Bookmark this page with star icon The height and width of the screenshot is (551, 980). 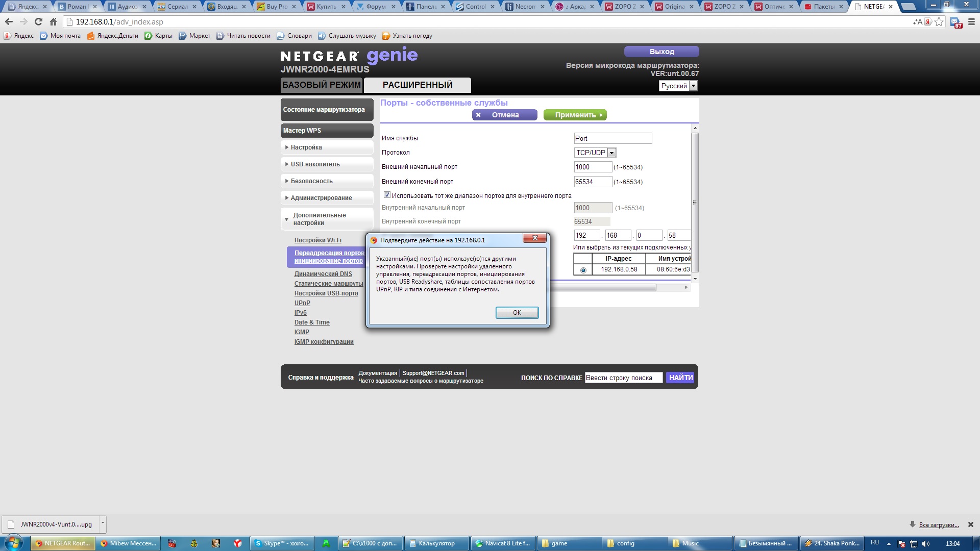[x=939, y=22]
